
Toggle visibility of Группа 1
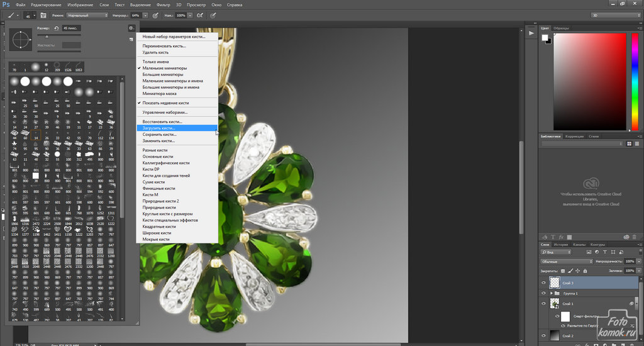tap(544, 293)
